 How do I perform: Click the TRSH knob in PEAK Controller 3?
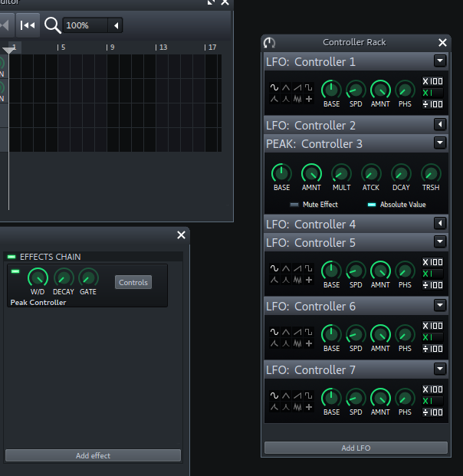(x=431, y=174)
